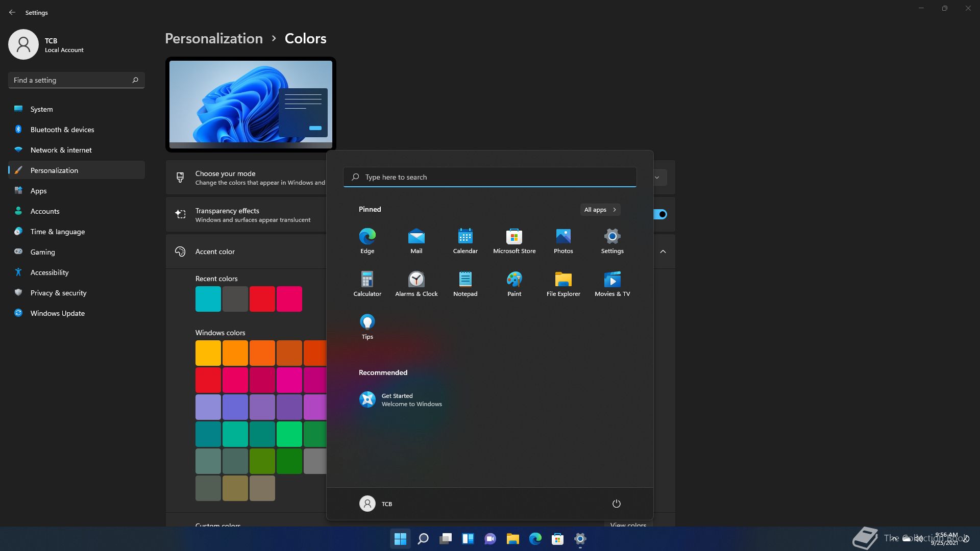Click the Start menu power icon
Image resolution: width=980 pixels, height=551 pixels.
[x=616, y=504]
